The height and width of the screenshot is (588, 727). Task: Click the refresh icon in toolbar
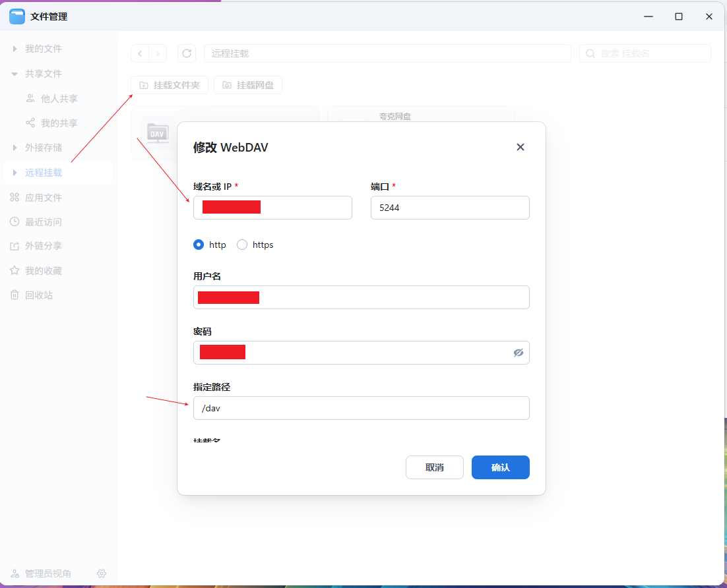[187, 53]
